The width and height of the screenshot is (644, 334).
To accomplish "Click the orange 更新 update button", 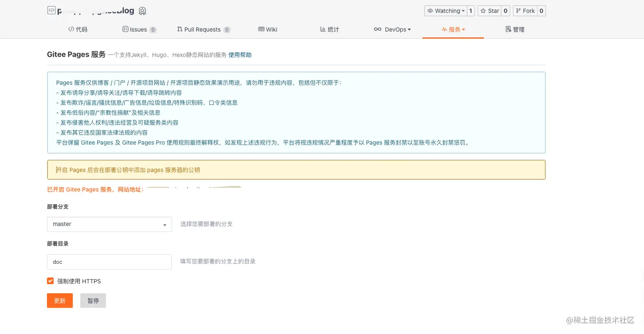I will click(x=59, y=300).
